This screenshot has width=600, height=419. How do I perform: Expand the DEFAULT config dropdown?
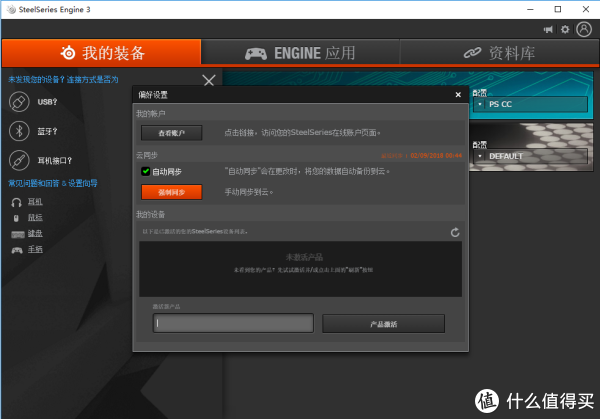(481, 156)
